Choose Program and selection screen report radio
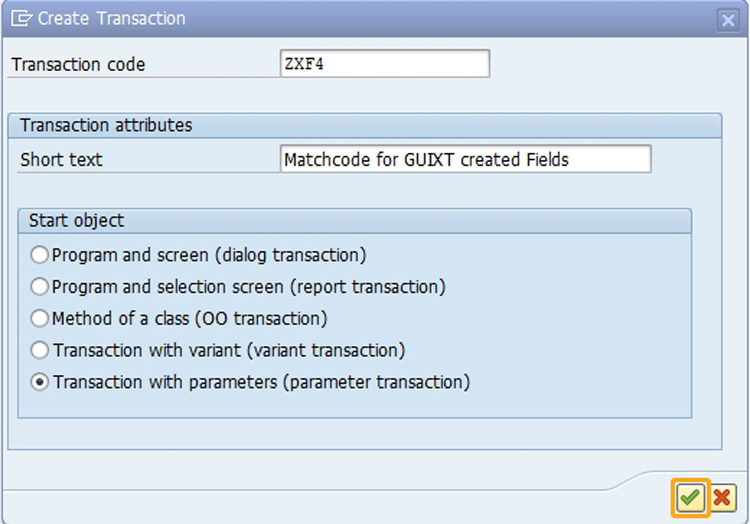The width and height of the screenshot is (750, 524). (x=39, y=287)
